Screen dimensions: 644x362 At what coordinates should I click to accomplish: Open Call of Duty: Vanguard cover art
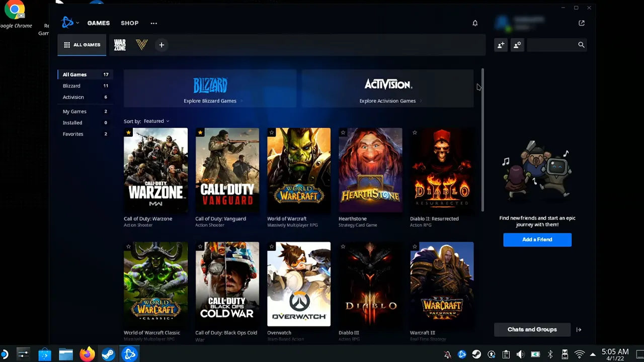tap(227, 170)
